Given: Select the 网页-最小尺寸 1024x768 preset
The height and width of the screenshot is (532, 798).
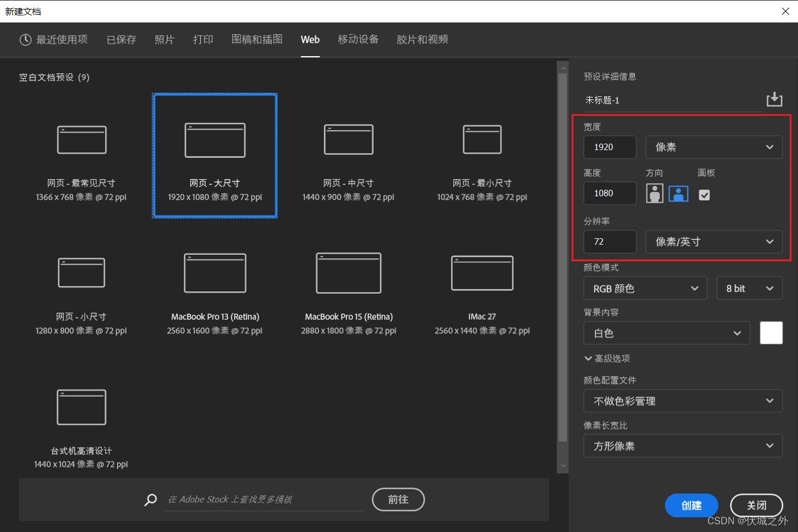Looking at the screenshot, I should click(482, 140).
